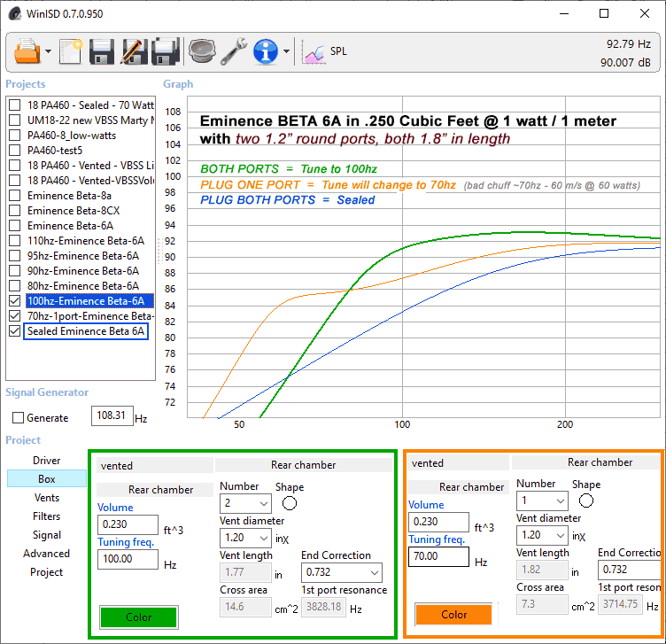Switch to the Vents tab
The height and width of the screenshot is (644, 666).
[47, 498]
